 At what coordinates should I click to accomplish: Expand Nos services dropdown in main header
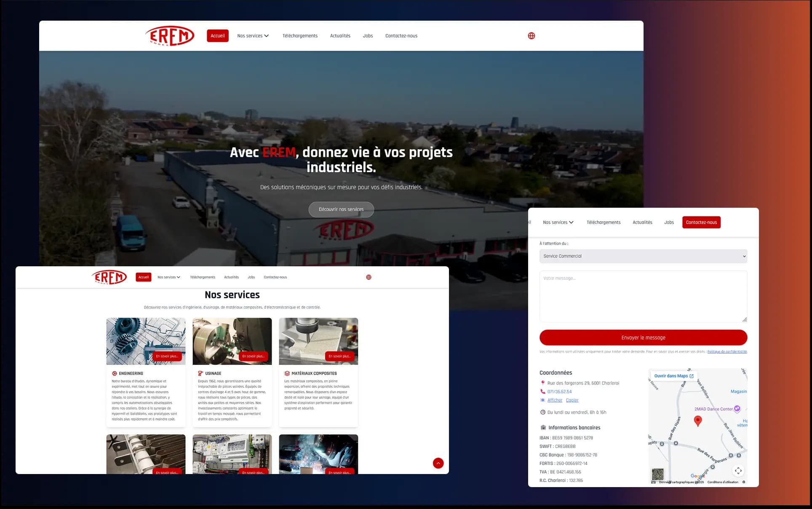coord(253,36)
